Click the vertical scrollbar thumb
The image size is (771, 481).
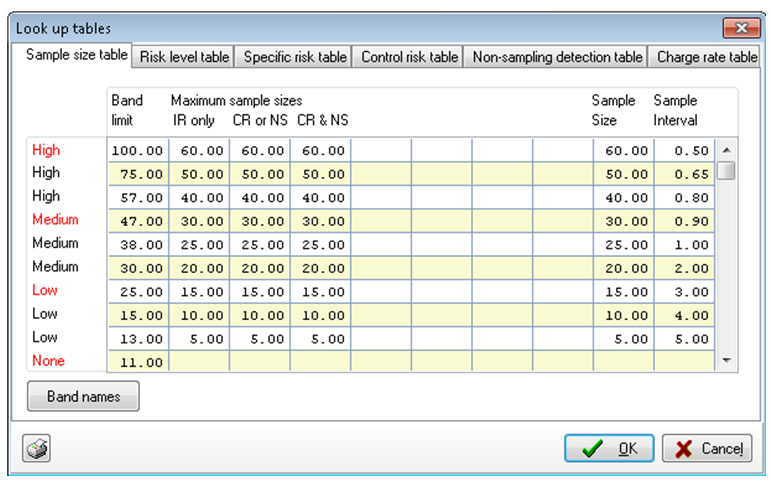(x=726, y=171)
